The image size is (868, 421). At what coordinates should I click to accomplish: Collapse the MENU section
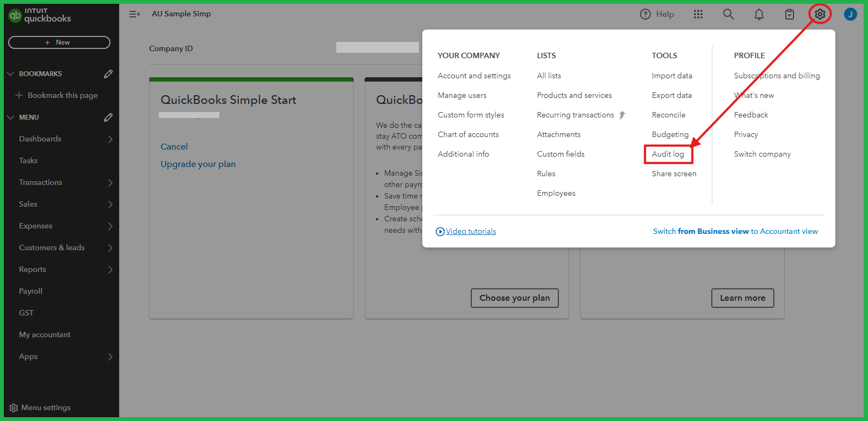[10, 117]
